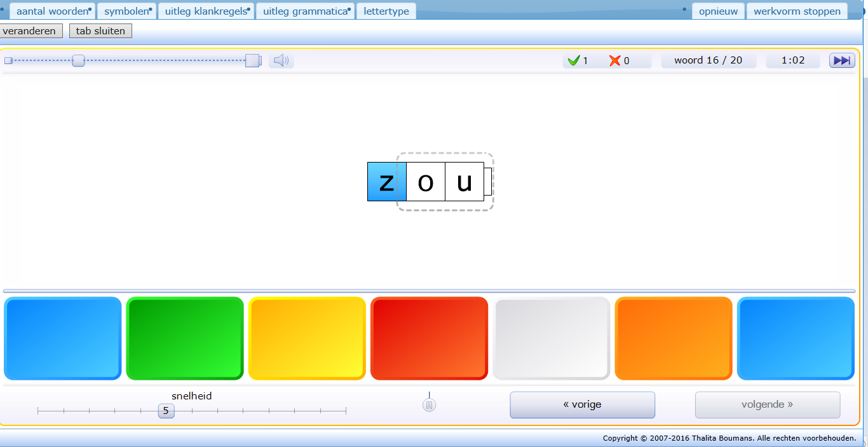This screenshot has width=868, height=447.
Task: Click the blue 'z' letter tile
Action: pyautogui.click(x=386, y=182)
